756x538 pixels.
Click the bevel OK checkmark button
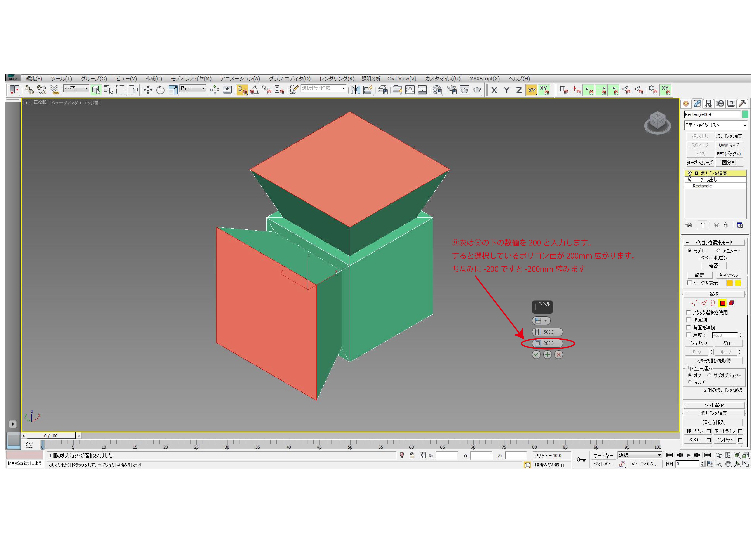(x=536, y=355)
